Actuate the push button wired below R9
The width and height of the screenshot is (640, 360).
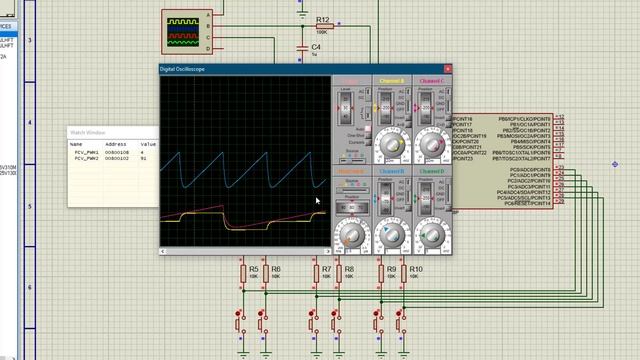[x=378, y=324]
